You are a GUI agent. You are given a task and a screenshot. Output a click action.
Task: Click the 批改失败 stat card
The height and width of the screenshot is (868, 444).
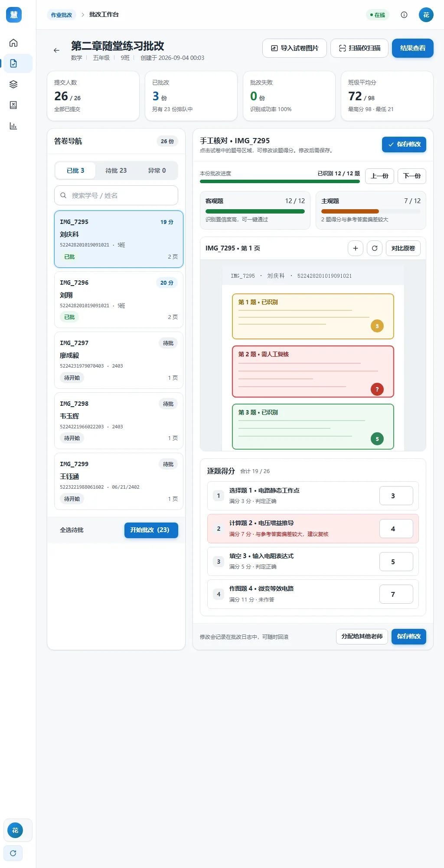tap(289, 96)
